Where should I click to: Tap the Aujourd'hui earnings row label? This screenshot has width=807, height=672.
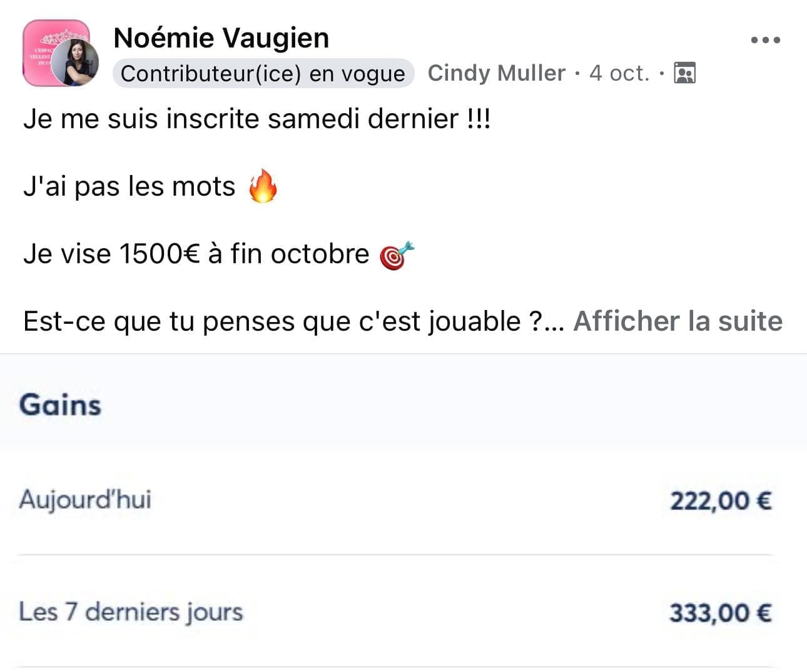click(x=85, y=499)
